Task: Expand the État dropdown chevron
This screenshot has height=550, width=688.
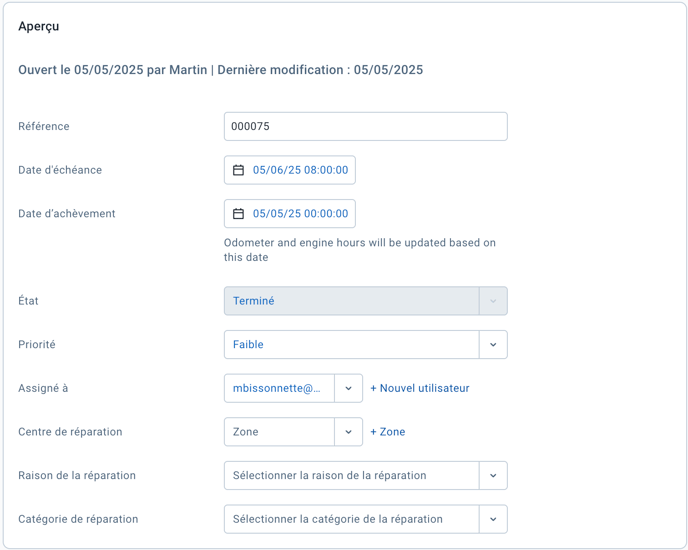Action: point(493,301)
